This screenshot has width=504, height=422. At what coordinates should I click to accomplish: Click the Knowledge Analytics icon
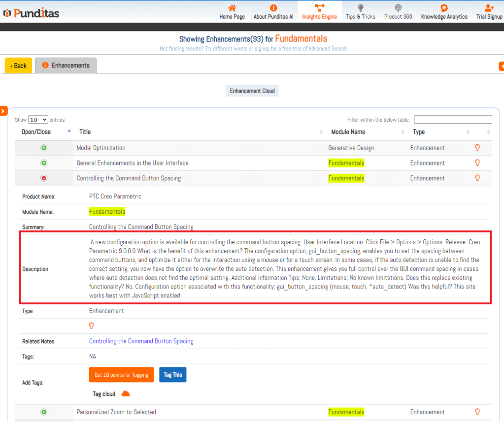coord(444,8)
